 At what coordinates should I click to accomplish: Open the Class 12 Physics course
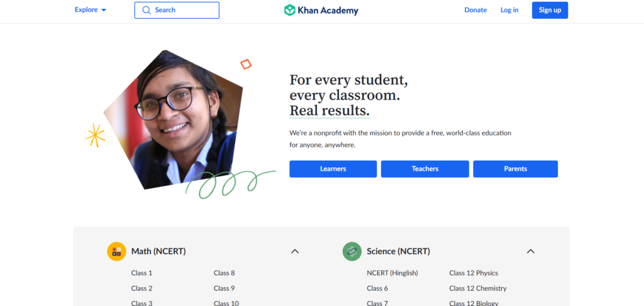(473, 273)
